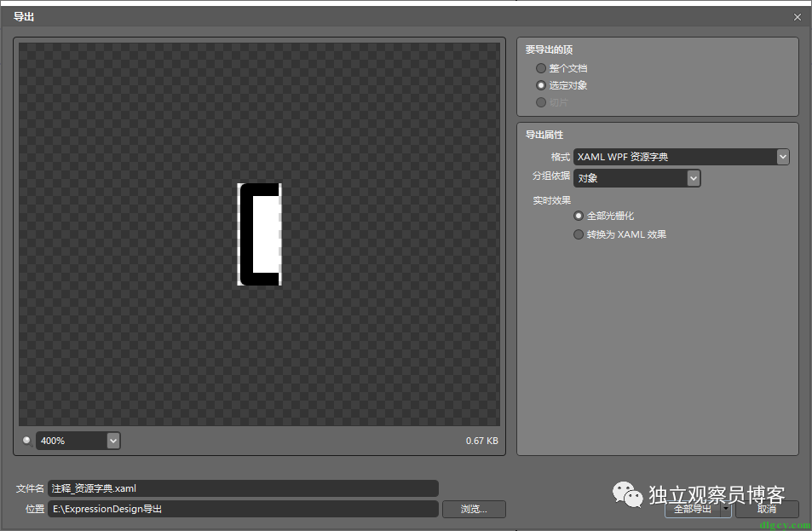Screen dimensions: 812x531
Task: Open the 400% zoom level dropdown
Action: click(78, 441)
